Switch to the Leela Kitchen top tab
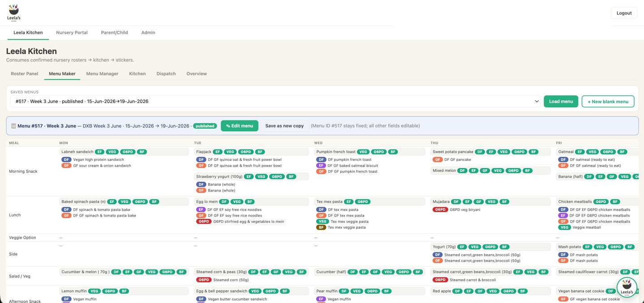644x303 pixels. click(28, 33)
